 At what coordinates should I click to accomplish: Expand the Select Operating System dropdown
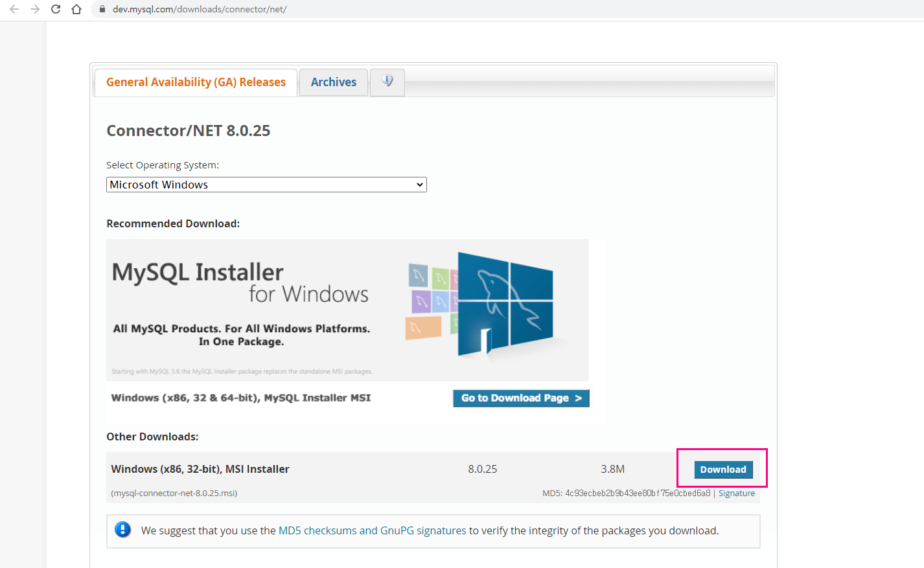point(266,185)
